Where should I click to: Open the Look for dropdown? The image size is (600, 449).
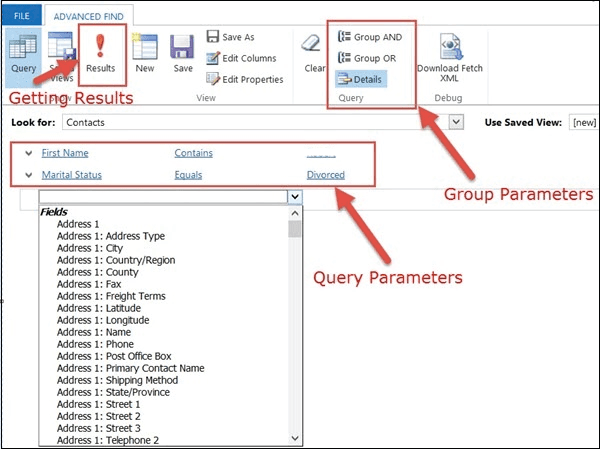457,121
